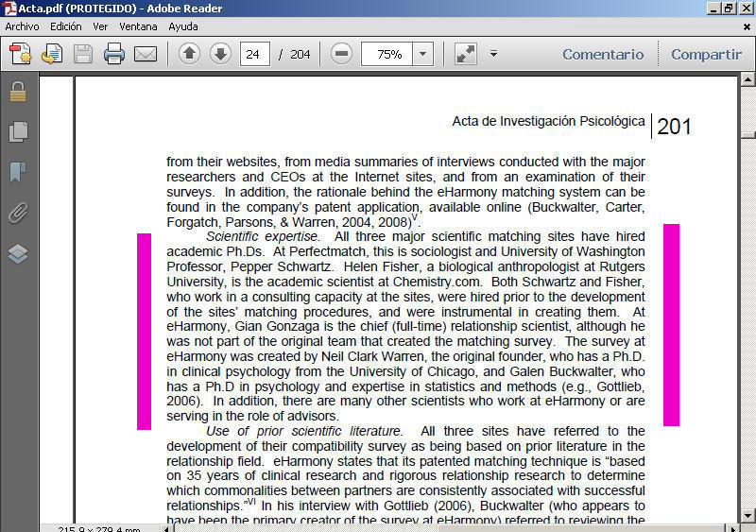The height and width of the screenshot is (532, 756).
Task: Open the full-screen read mode icon
Action: (x=466, y=54)
